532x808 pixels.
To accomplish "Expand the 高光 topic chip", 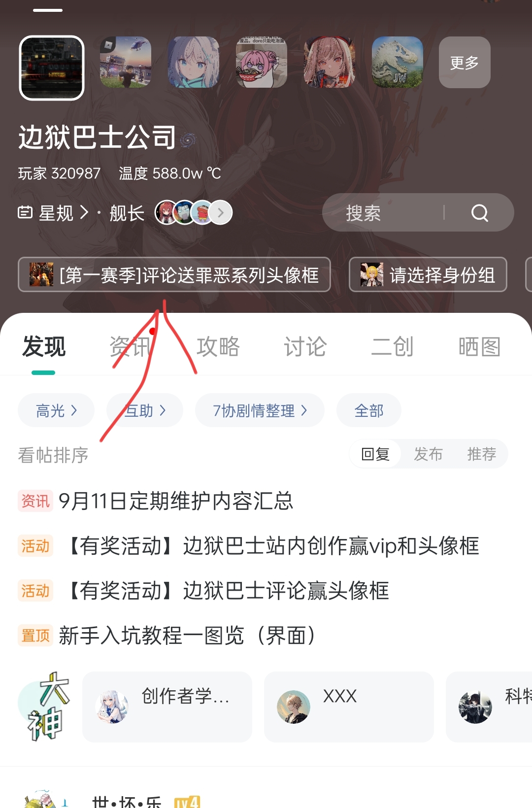I will pos(56,410).
